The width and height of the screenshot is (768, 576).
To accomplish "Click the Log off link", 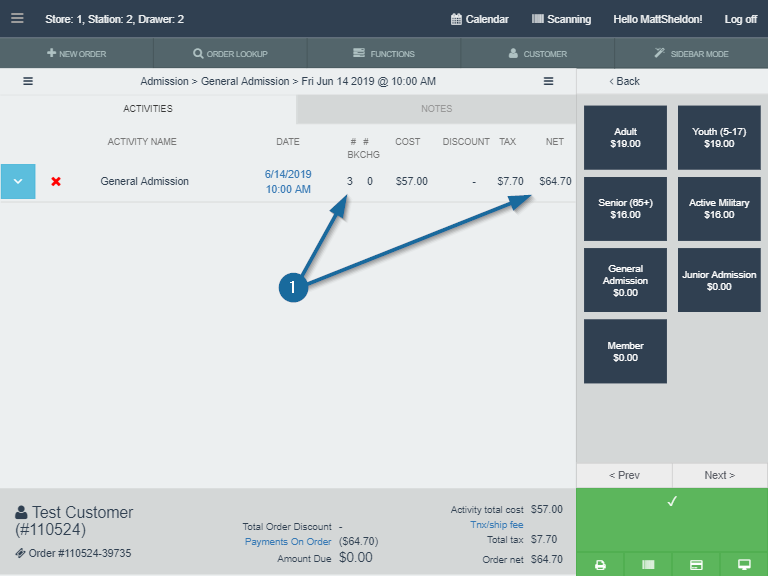I will click(741, 19).
